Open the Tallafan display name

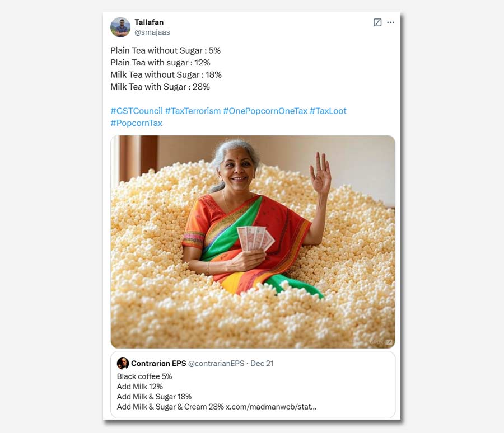tap(149, 22)
